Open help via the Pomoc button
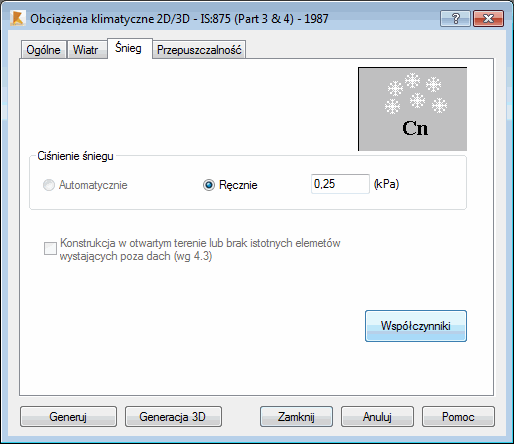The image size is (514, 444). [458, 417]
